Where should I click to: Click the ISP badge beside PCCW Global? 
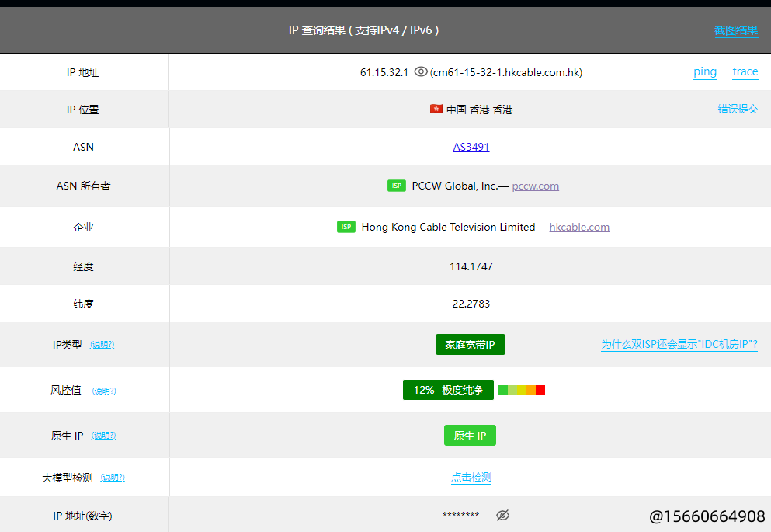click(396, 186)
